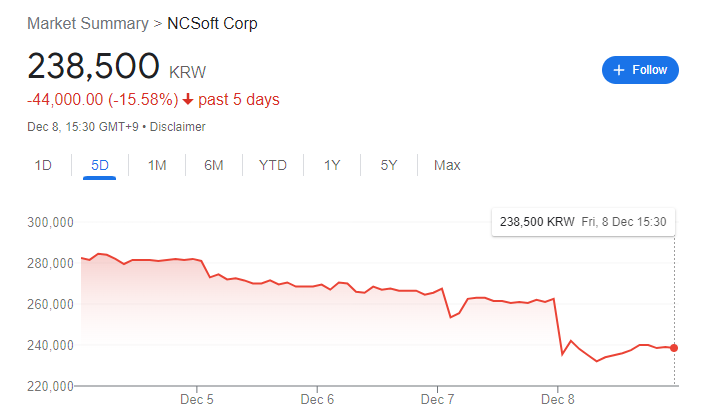The height and width of the screenshot is (414, 717).
Task: Select the 1D time range tab
Action: [x=43, y=165]
